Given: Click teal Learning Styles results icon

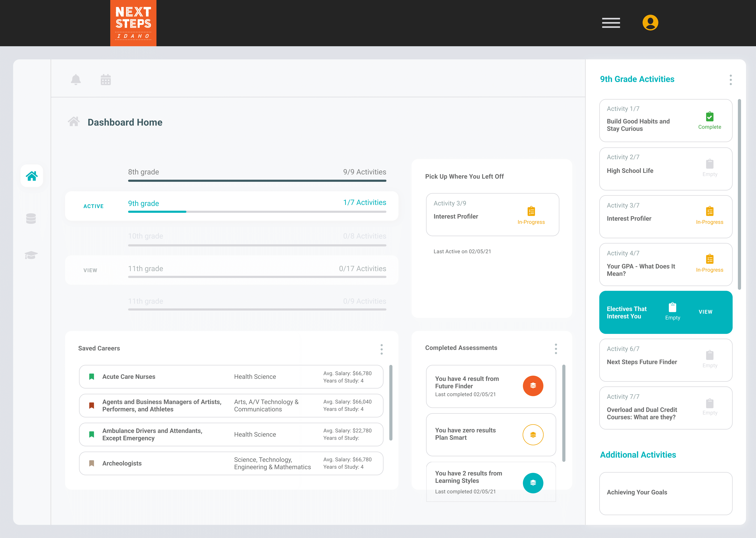Looking at the screenshot, I should pos(533,483).
